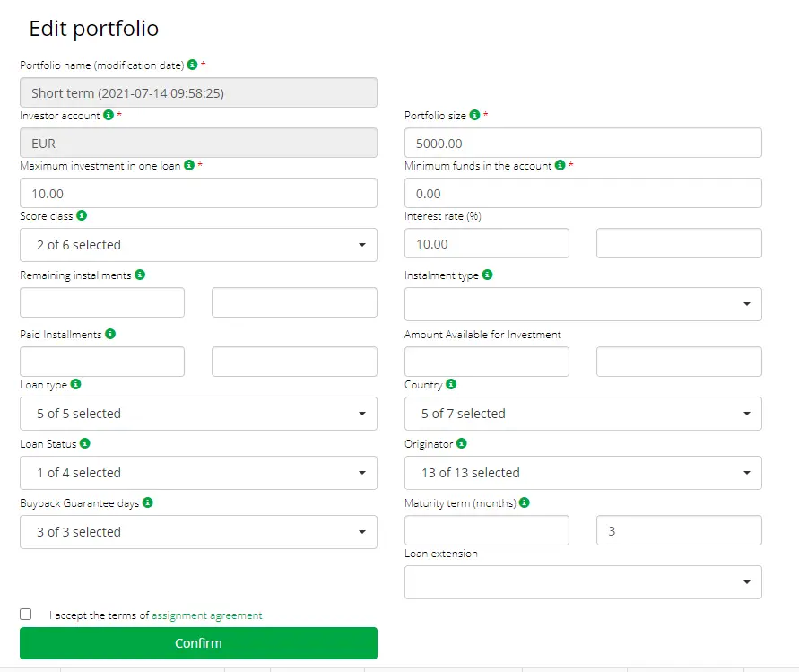Click the Buyback Guarantee days info icon

(148, 502)
